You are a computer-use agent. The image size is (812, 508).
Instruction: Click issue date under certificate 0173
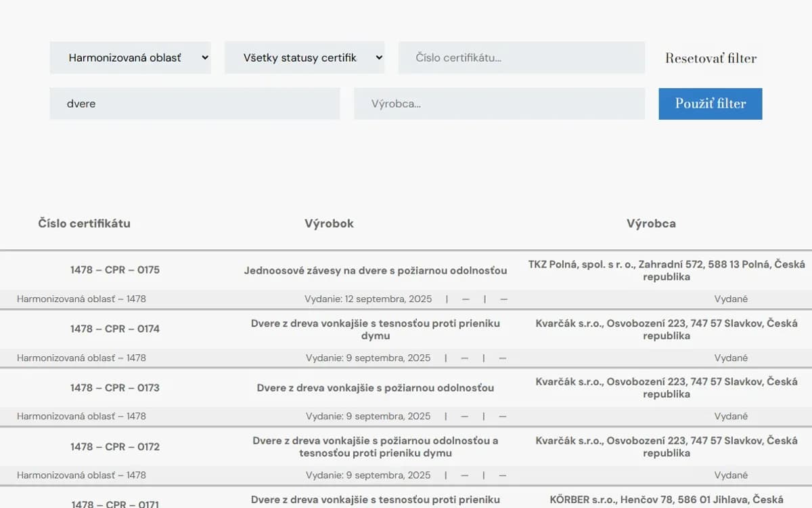368,416
